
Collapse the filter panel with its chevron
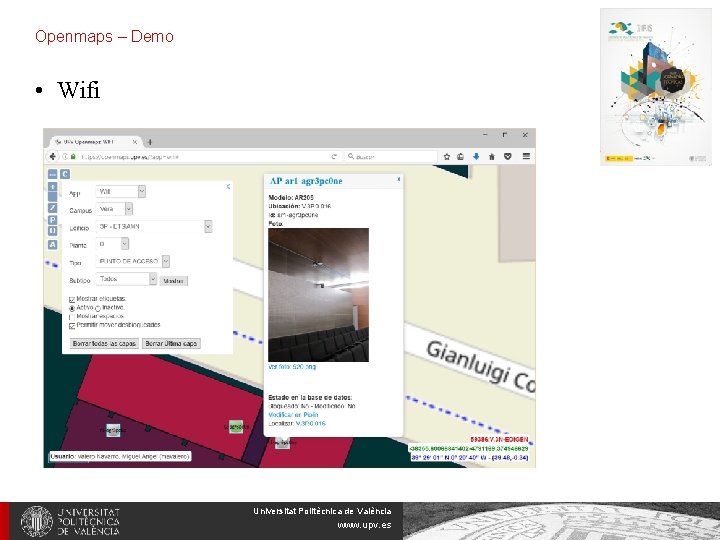click(228, 186)
